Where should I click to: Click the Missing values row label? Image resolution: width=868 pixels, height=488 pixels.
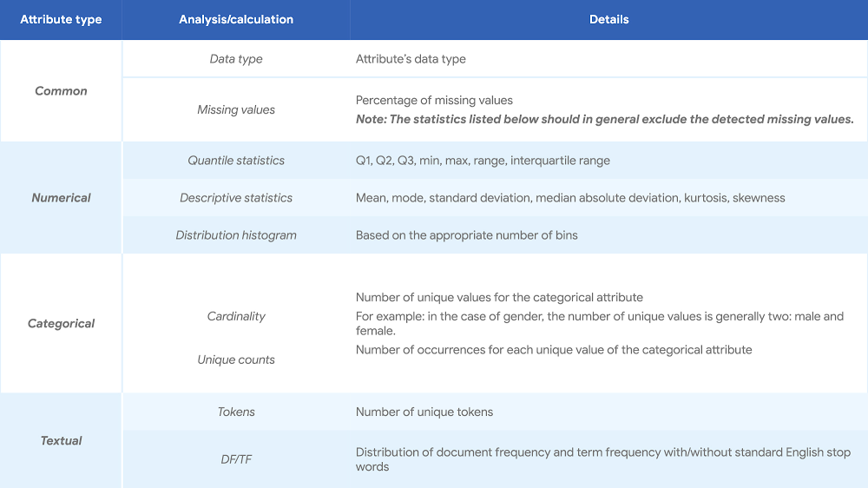pyautogui.click(x=236, y=110)
